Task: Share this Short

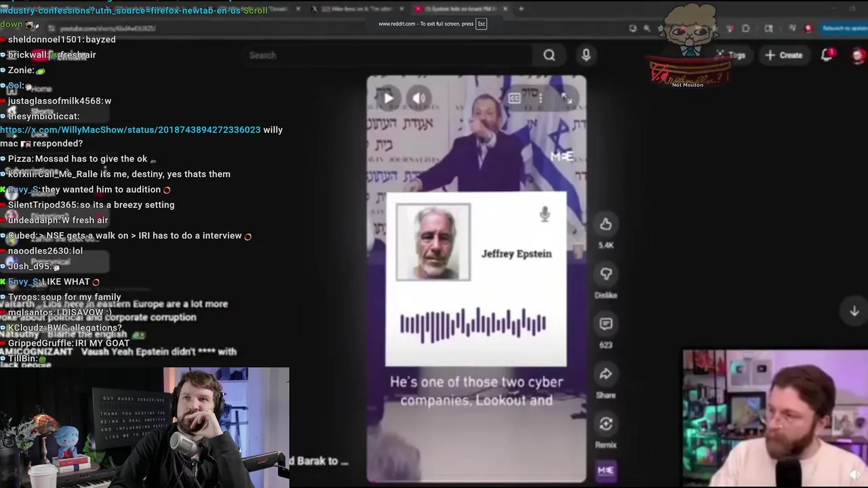Action: [606, 374]
